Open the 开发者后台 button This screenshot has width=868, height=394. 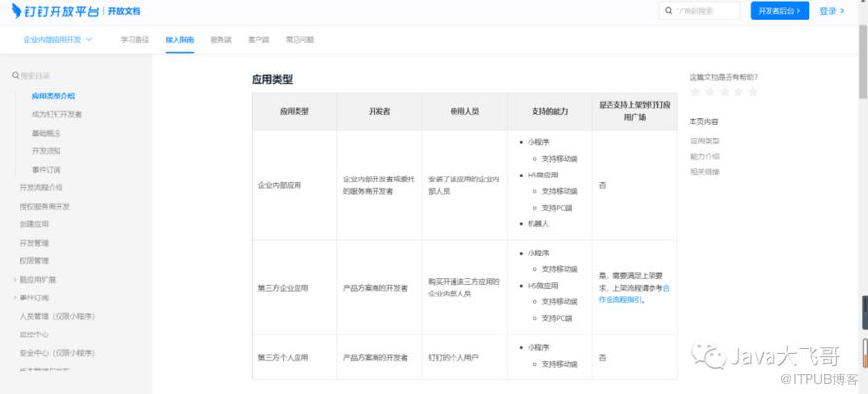[x=779, y=11]
